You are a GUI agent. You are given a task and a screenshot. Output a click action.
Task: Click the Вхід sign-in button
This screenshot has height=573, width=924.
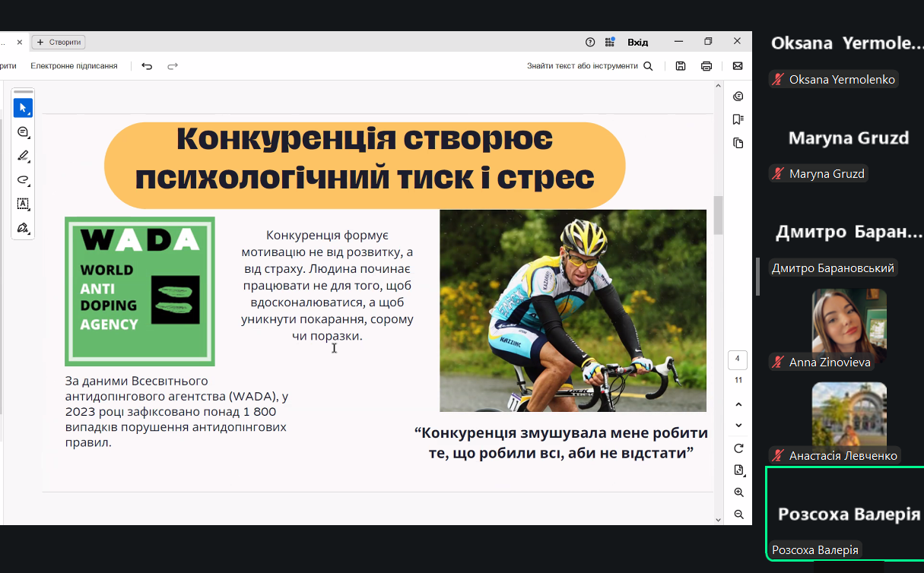point(637,43)
